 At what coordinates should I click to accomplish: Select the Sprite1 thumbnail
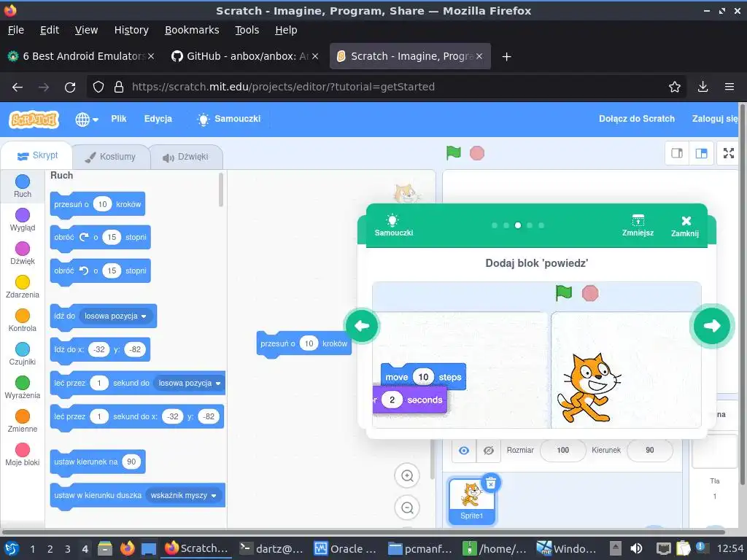(x=472, y=501)
